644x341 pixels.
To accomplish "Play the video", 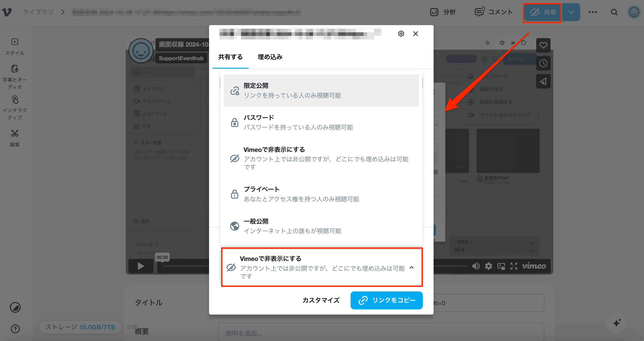I will pos(141,266).
